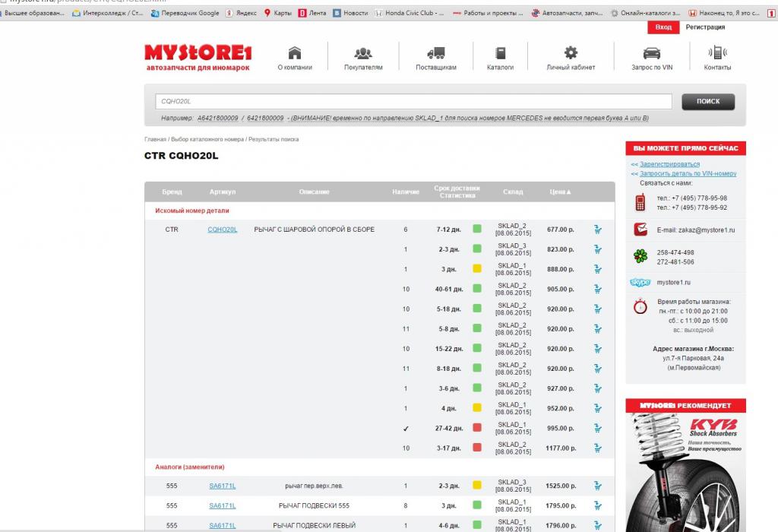The image size is (778, 532).
Task: Open the Переводчик Google bookmark
Action: tap(185, 14)
